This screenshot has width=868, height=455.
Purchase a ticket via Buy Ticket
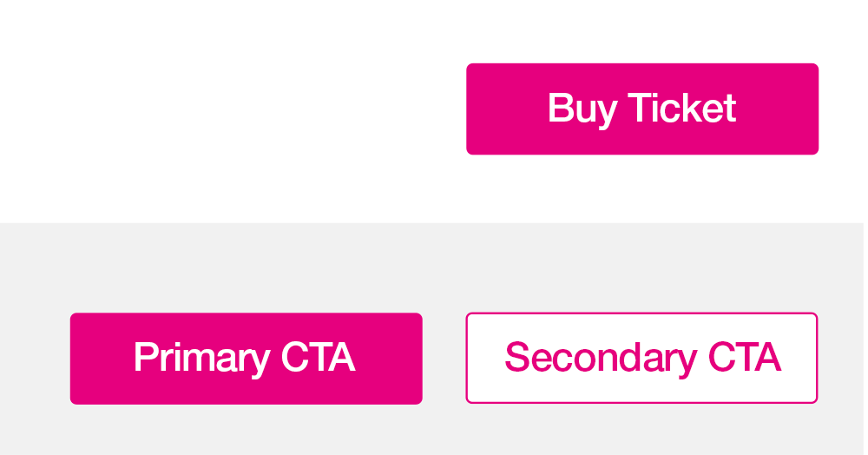pyautogui.click(x=642, y=109)
